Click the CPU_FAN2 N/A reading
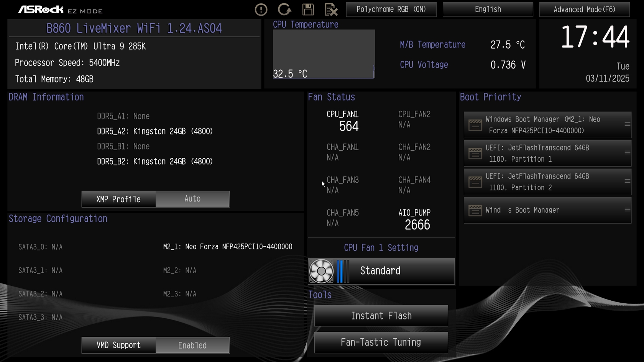The width and height of the screenshot is (644, 362). click(404, 125)
